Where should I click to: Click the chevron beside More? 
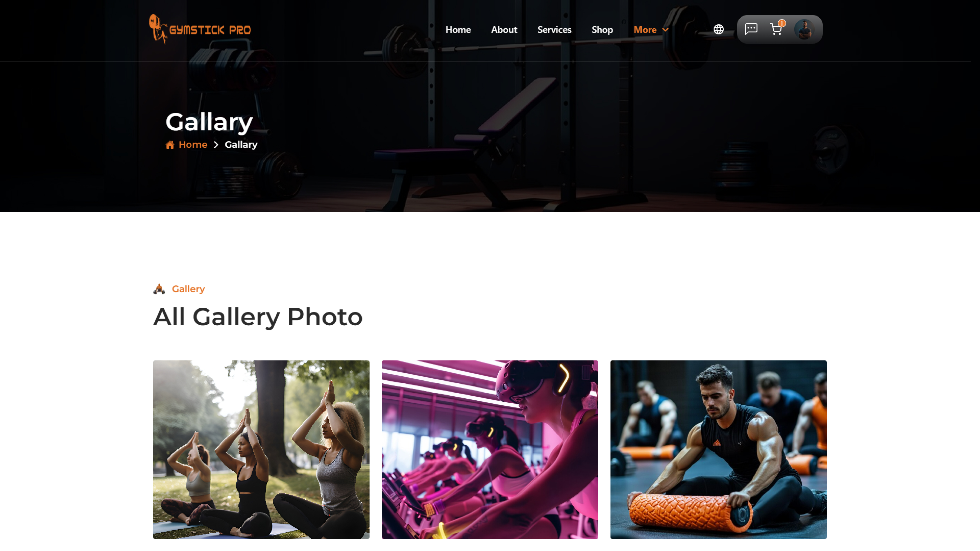tap(665, 30)
